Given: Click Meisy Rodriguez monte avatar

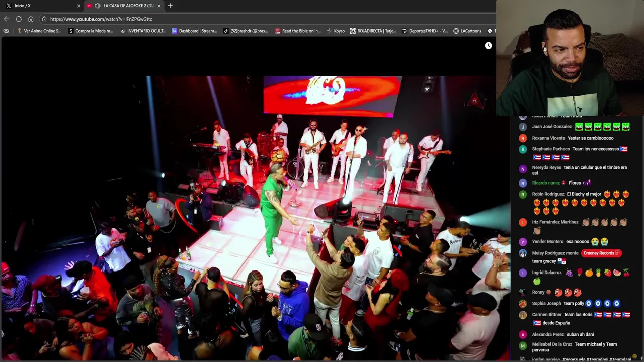Looking at the screenshot, I should click(x=523, y=254).
